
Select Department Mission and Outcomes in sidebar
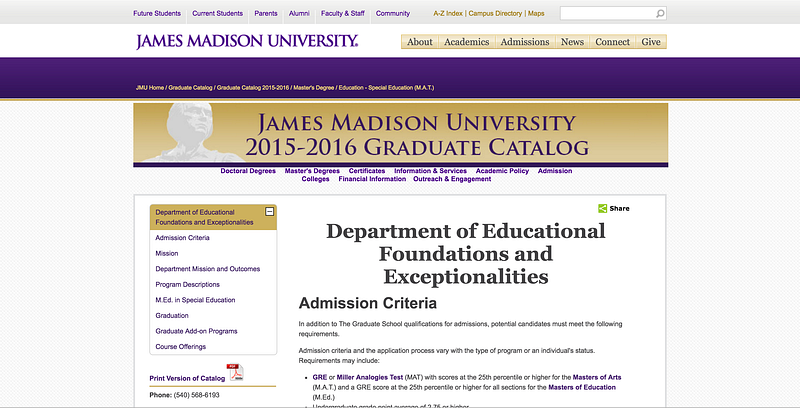208,269
